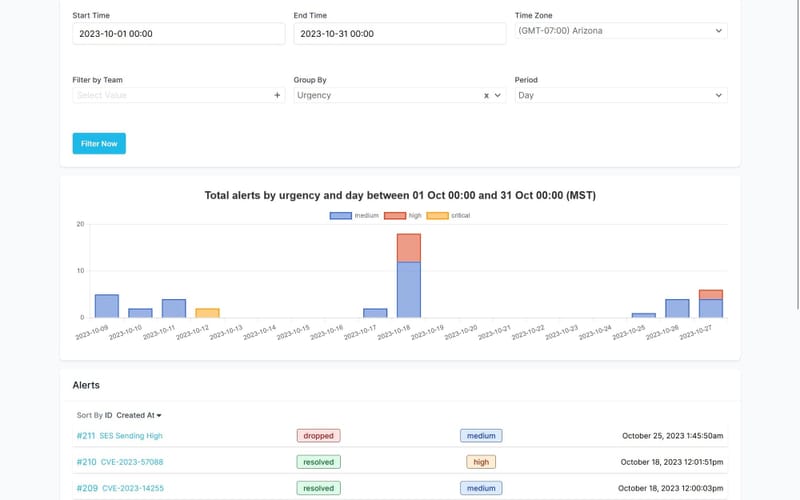Sort alerts by ID
Image resolution: width=800 pixels, height=500 pixels.
[x=109, y=415]
